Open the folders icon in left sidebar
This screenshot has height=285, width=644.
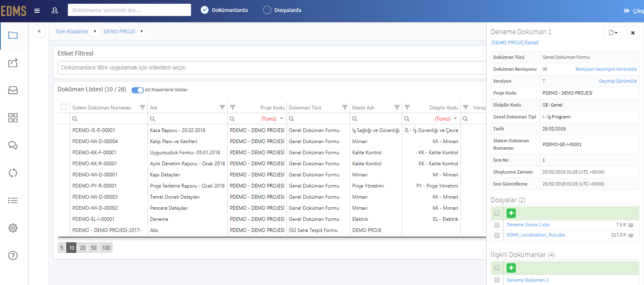tap(13, 35)
